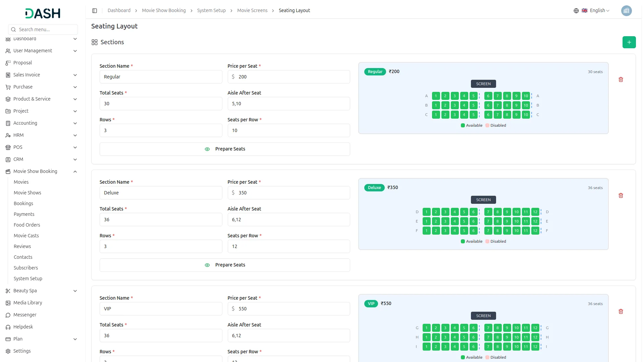This screenshot has width=644, height=362.
Task: Toggle seat D12 in Deluxe section
Action: tap(535, 212)
